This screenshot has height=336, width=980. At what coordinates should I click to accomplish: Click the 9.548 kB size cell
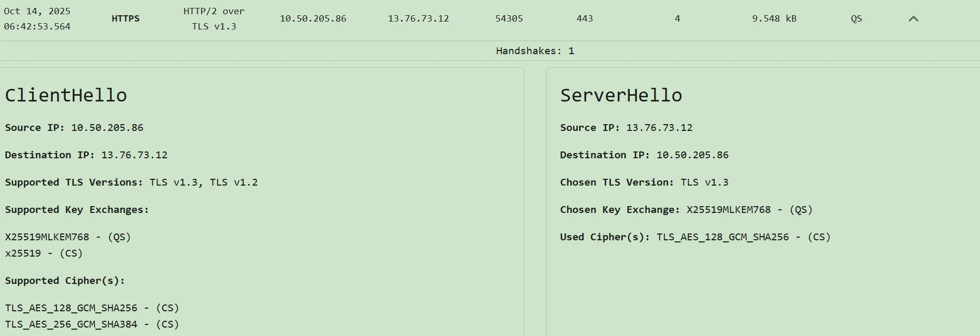(774, 18)
